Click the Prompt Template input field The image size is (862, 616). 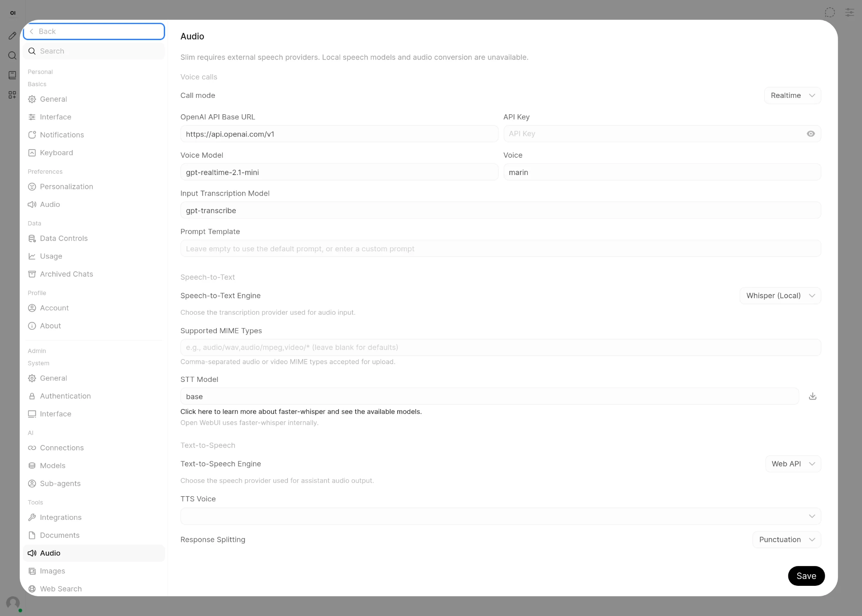(x=500, y=249)
